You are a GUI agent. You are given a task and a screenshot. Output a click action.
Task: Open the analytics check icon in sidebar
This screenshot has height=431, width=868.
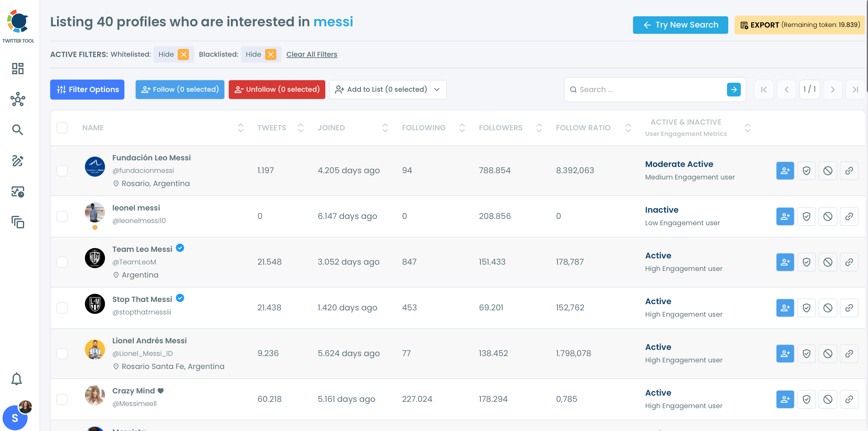(x=18, y=192)
